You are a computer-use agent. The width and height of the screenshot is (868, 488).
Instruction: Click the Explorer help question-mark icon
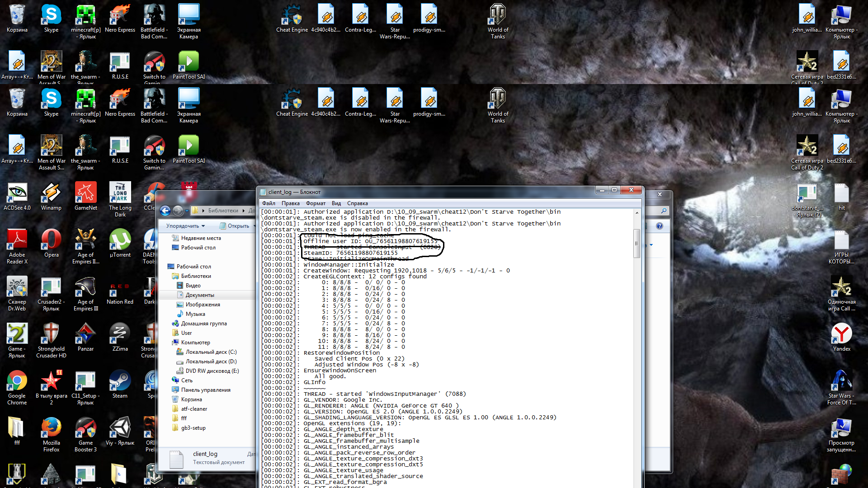coord(660,226)
